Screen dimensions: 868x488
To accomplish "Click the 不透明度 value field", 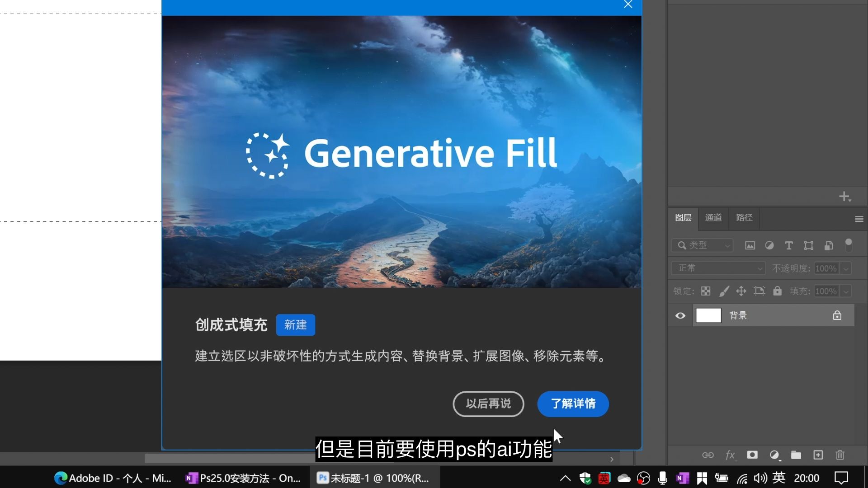I will 826,268.
